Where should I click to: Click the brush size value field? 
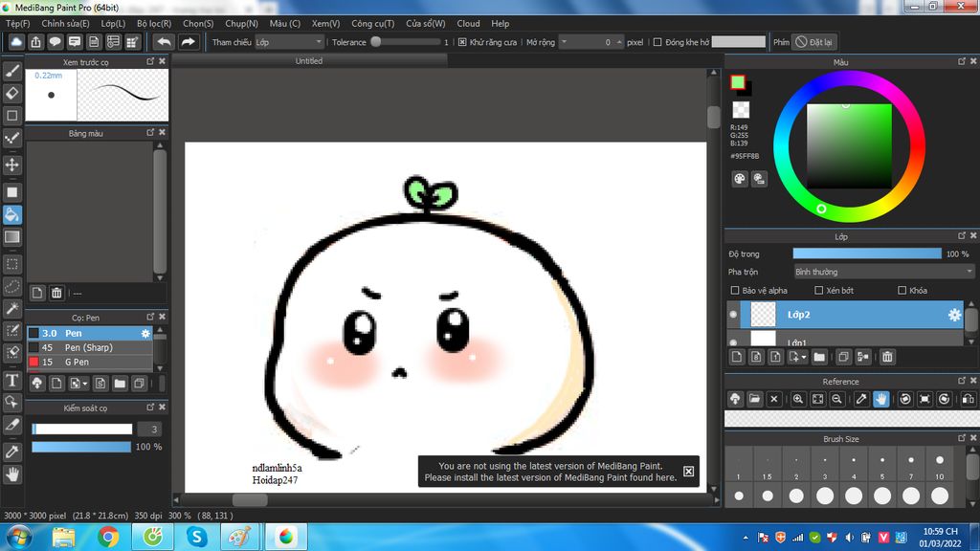pyautogui.click(x=149, y=430)
